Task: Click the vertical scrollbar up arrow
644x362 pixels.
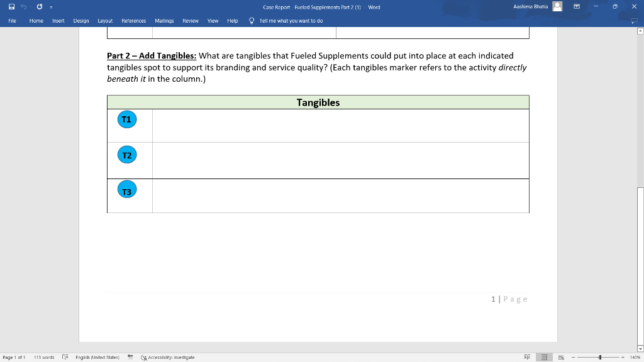Action: click(x=640, y=31)
